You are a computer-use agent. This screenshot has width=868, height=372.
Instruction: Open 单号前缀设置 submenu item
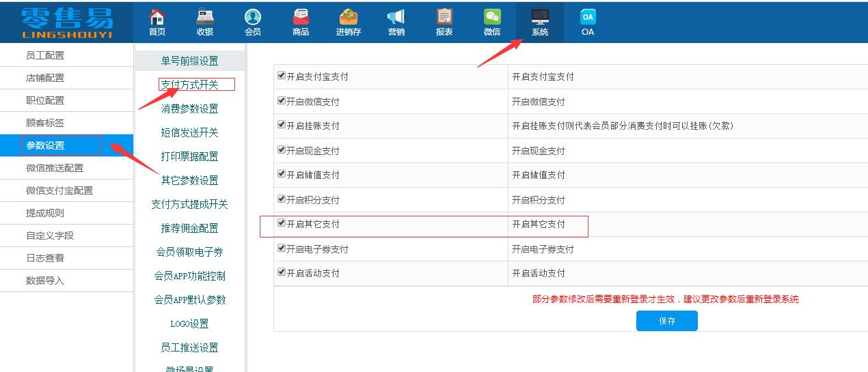coord(189,61)
